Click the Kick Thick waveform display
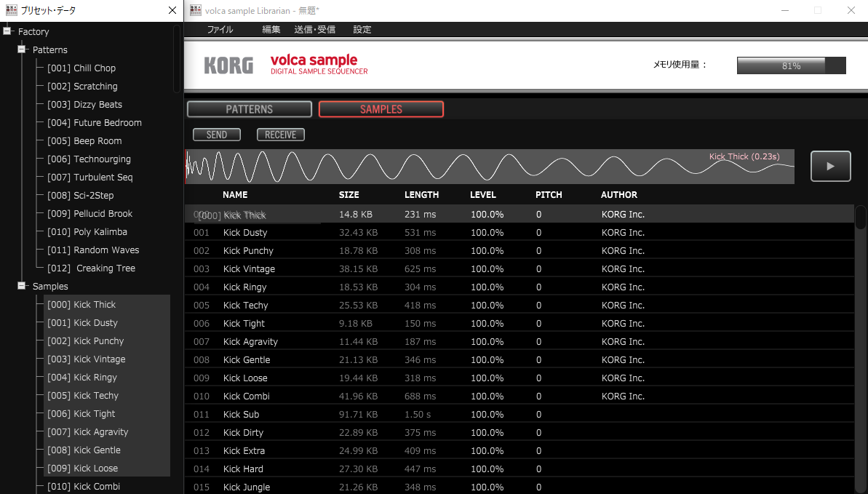 [490, 166]
